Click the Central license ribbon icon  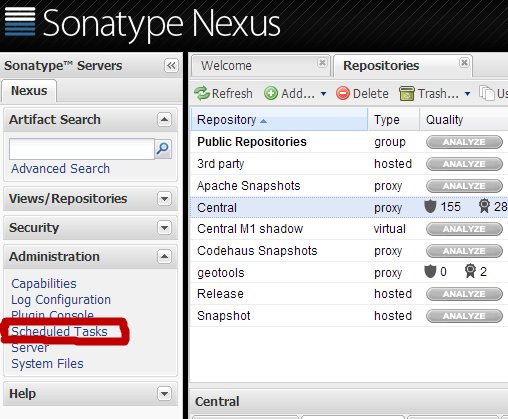pos(484,206)
